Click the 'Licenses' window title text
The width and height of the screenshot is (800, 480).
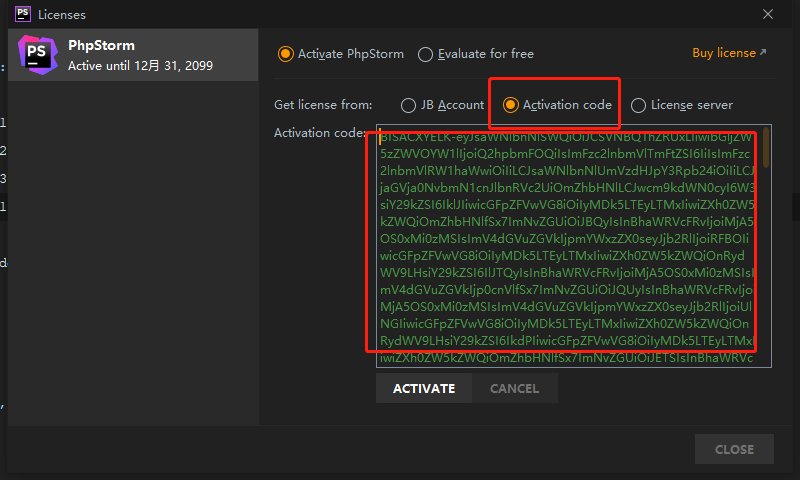62,15
